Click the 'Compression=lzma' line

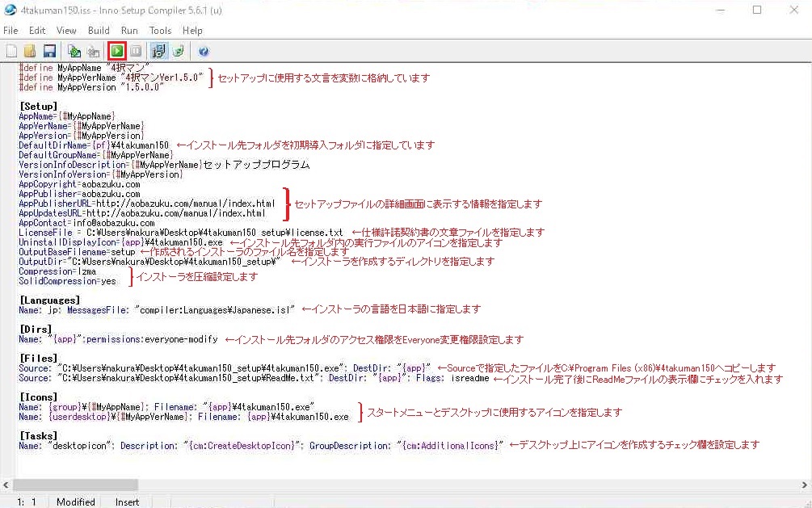[57, 271]
